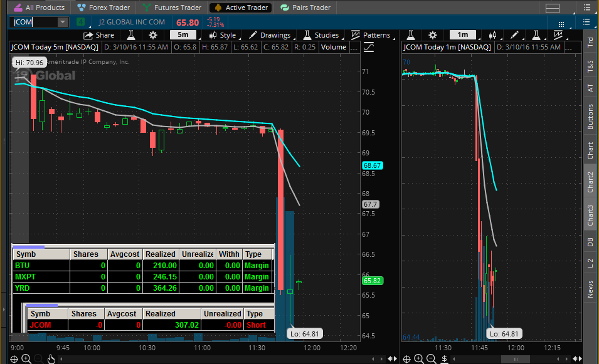Toggle the T&S sidebar panel
Viewport: 599px width, 364px height.
coord(591,66)
